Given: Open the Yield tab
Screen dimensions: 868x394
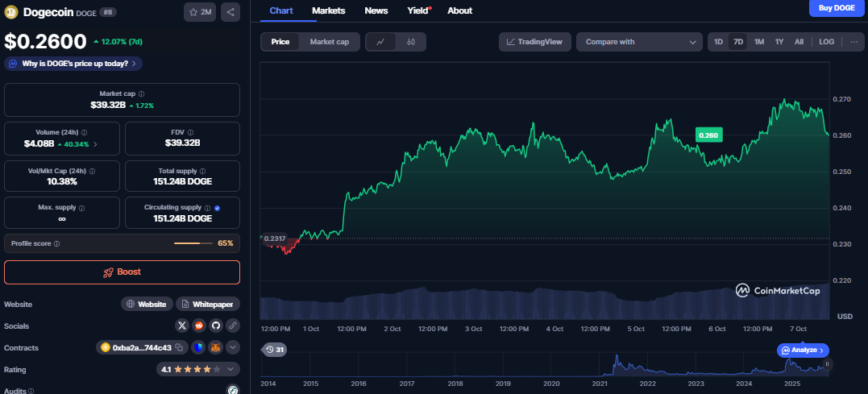Looking at the screenshot, I should tap(418, 10).
